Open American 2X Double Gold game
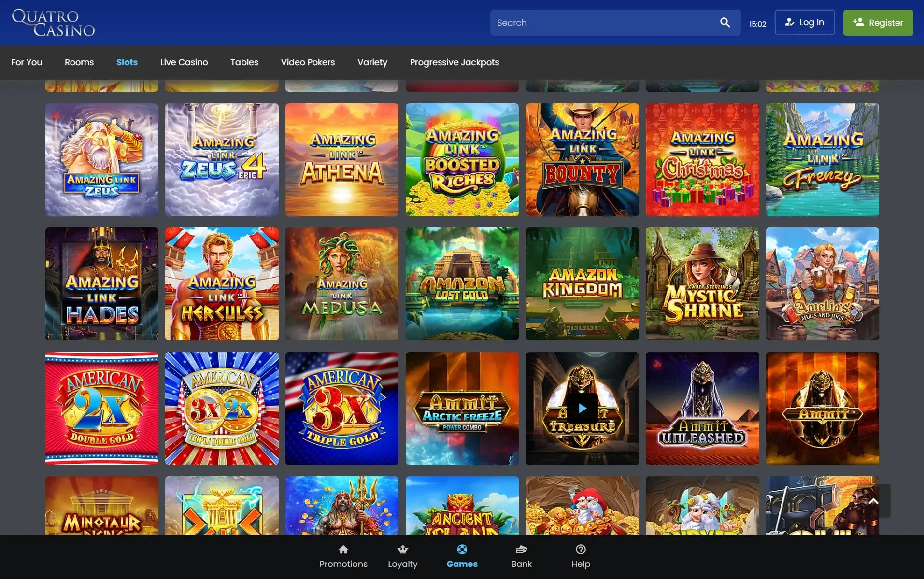 point(102,409)
